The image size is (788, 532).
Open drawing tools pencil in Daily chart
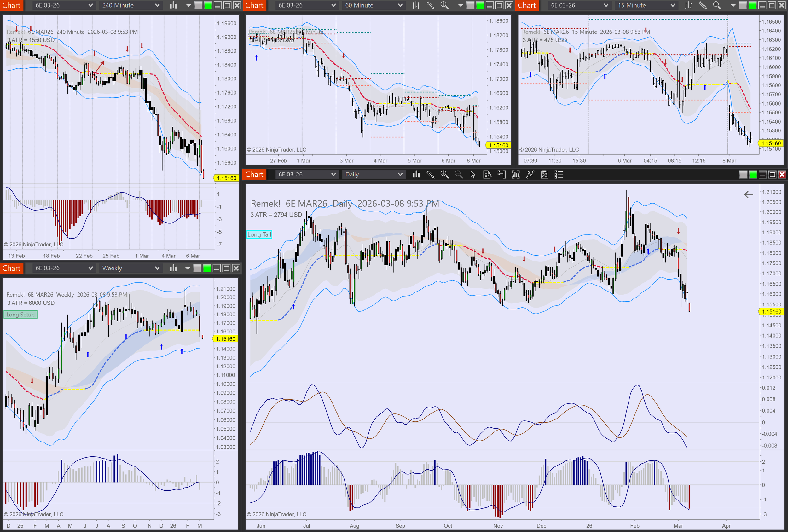[430, 175]
